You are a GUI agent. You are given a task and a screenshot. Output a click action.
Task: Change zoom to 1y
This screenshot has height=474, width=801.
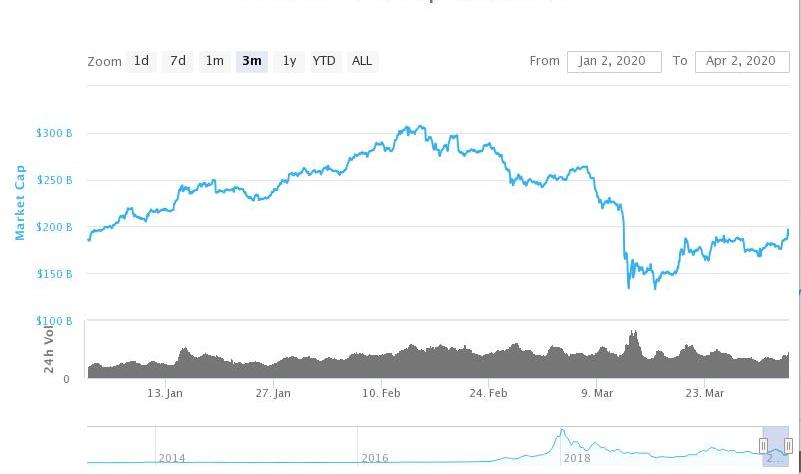click(x=289, y=61)
